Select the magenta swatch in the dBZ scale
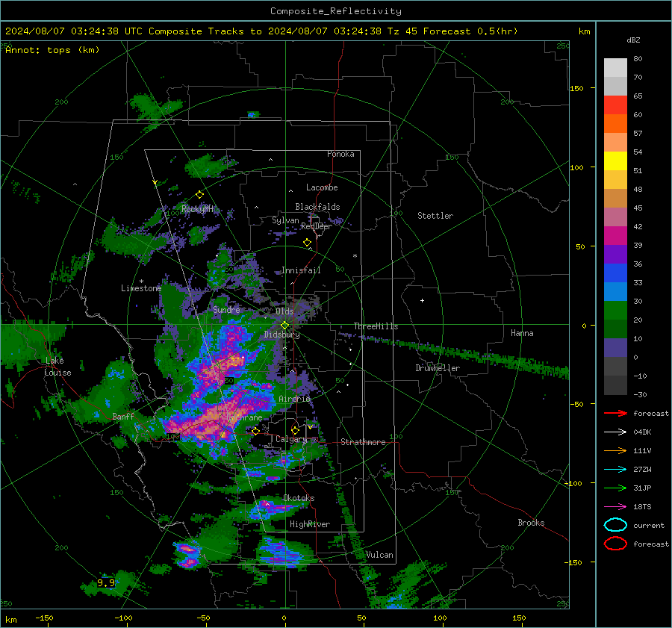 pyautogui.click(x=615, y=236)
